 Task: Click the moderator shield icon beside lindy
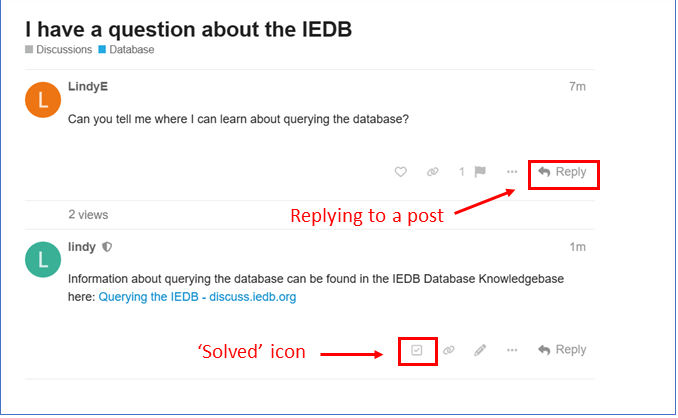pos(107,247)
